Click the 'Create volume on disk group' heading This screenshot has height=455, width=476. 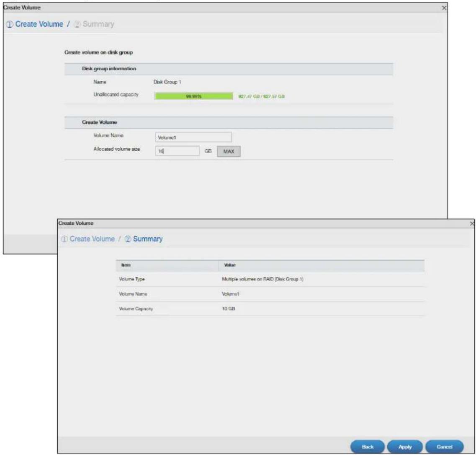(98, 52)
